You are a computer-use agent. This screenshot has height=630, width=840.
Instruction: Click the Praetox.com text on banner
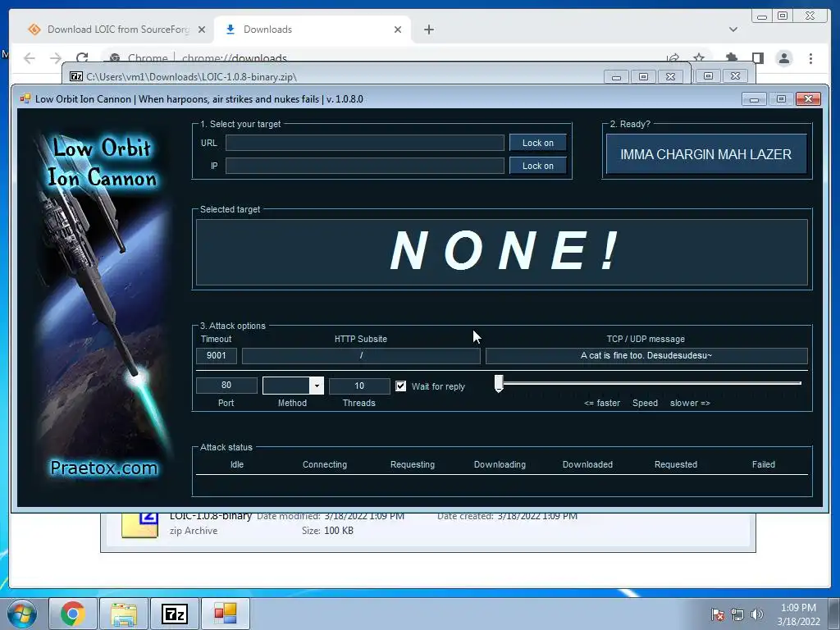(x=104, y=468)
